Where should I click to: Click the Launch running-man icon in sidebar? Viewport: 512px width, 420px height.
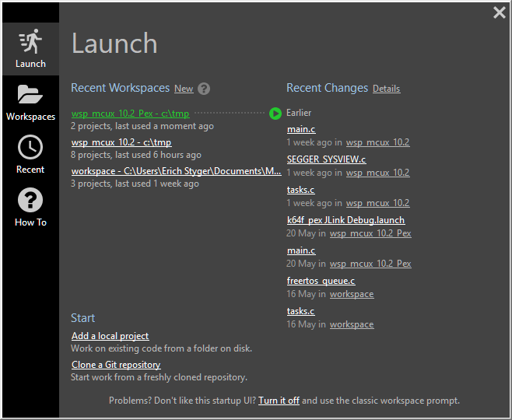pyautogui.click(x=30, y=42)
